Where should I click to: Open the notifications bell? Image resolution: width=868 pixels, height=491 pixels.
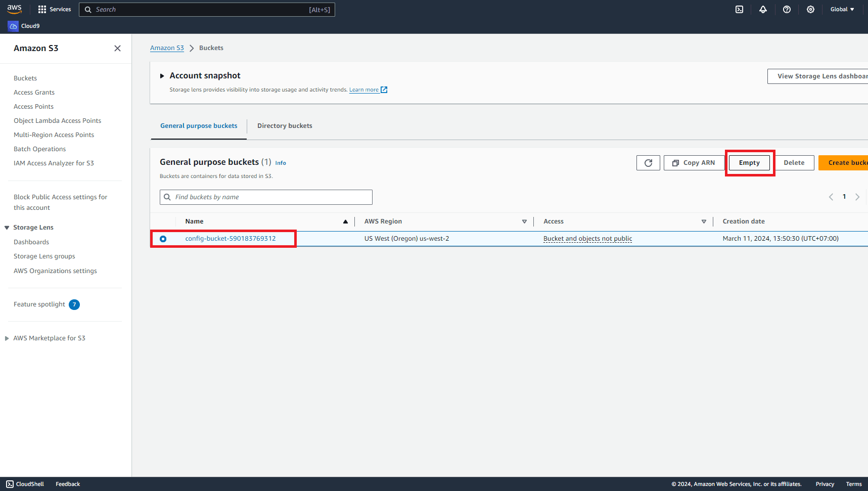click(x=763, y=9)
